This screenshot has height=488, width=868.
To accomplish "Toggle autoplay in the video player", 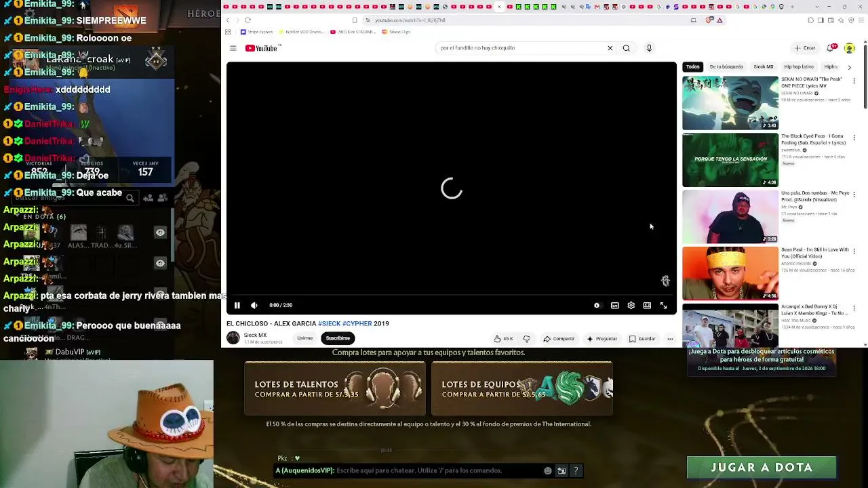I will click(597, 306).
